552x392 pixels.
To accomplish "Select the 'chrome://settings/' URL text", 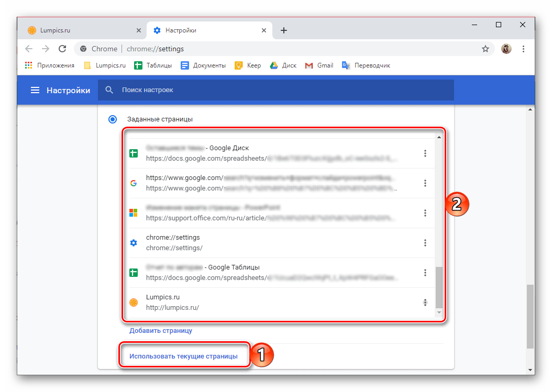I will 174,248.
